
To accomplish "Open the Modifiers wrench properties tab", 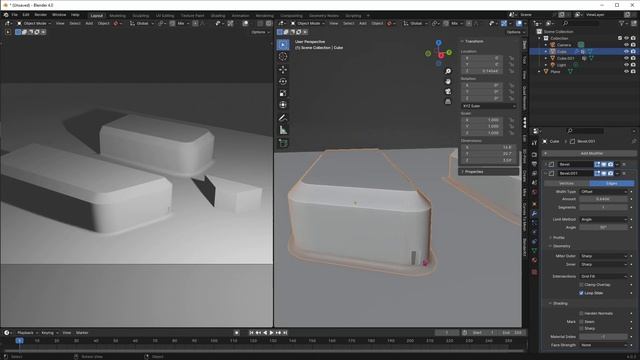I will click(534, 213).
